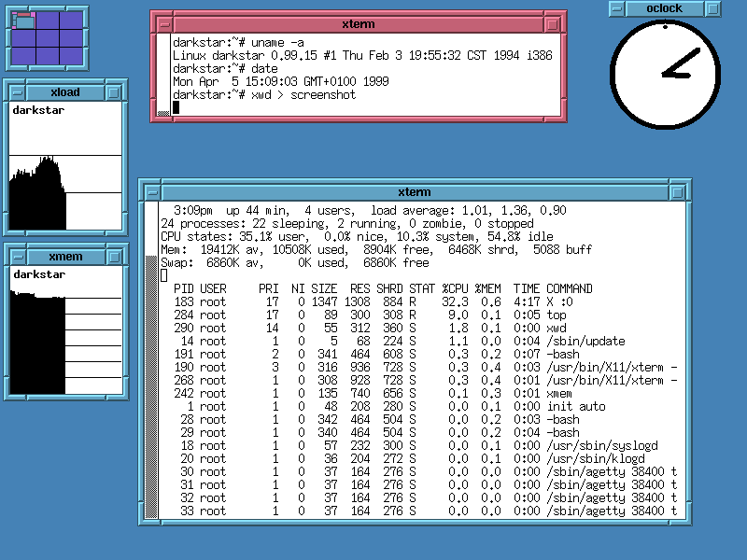Open the oclock window menu button
The width and height of the screenshot is (747, 560).
coord(617,8)
